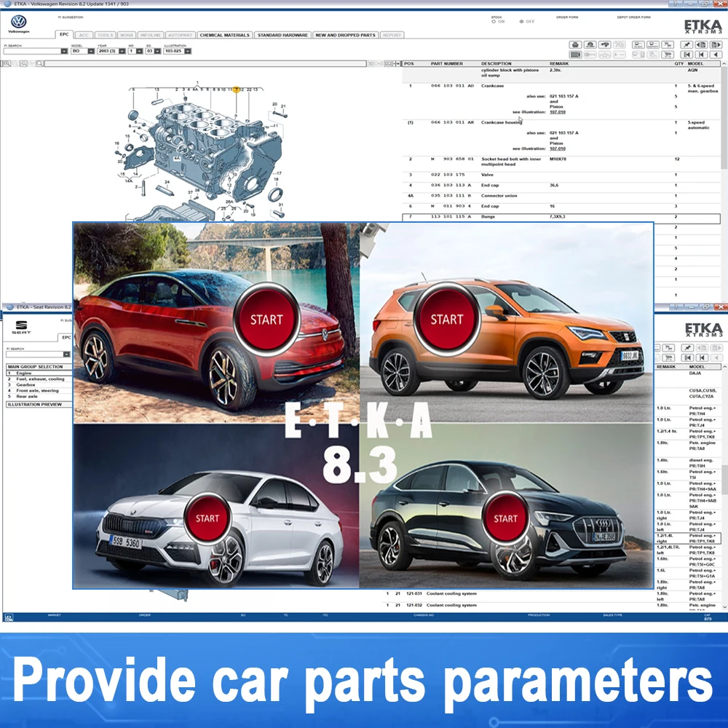Click the pin icon in the Seat window

(x=687, y=348)
